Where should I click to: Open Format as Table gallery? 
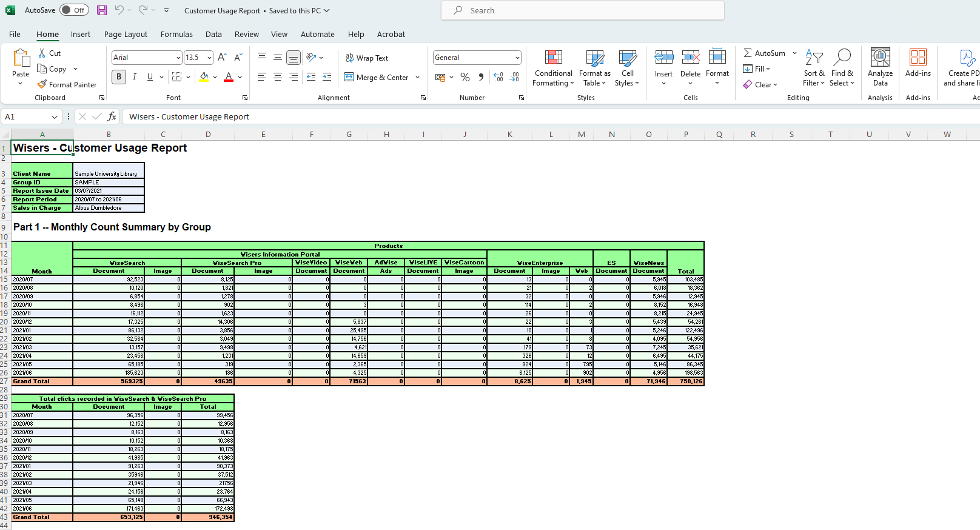(594, 68)
